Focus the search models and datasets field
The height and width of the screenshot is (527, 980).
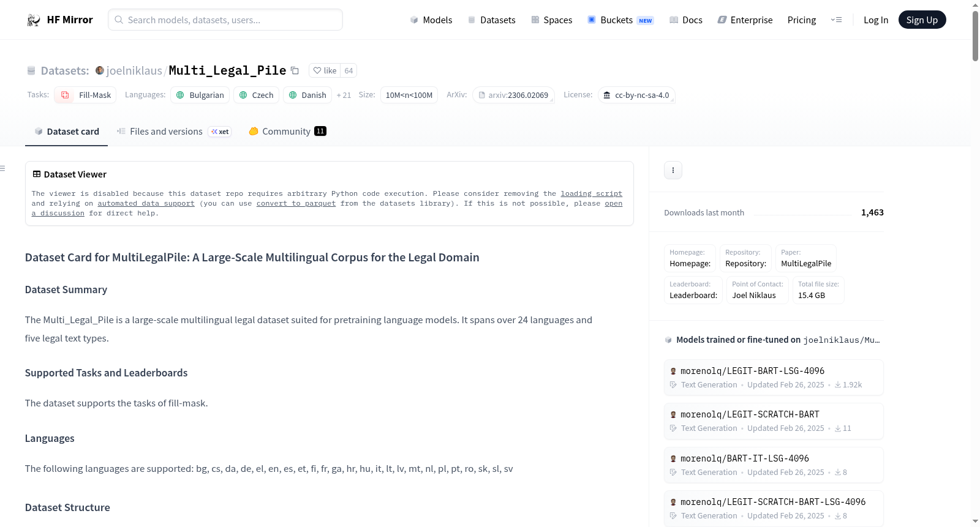[225, 20]
